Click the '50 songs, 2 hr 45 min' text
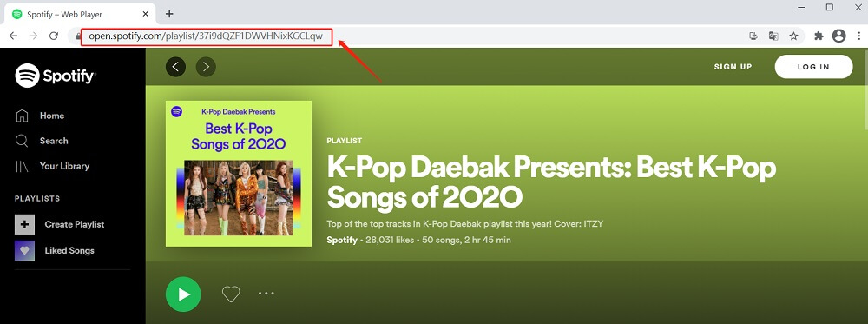Screen dimensions: 868x324 [x=466, y=241]
